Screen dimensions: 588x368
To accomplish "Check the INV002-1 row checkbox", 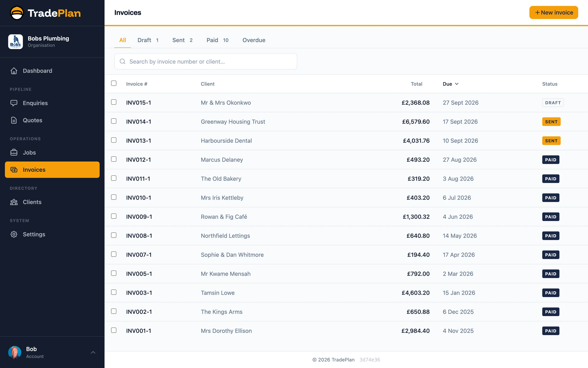I will click(x=114, y=311).
